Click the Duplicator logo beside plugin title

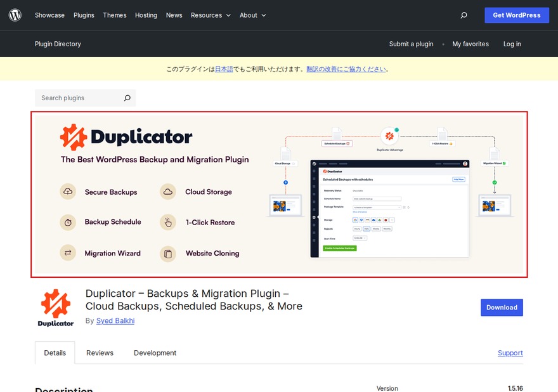(56, 308)
